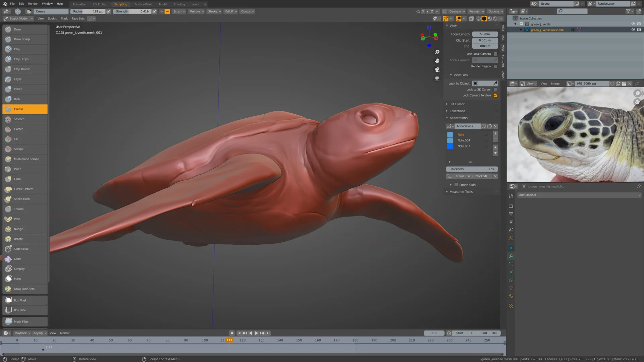Pick the Cloth brush
This screenshot has width=644, height=362.
click(25, 259)
